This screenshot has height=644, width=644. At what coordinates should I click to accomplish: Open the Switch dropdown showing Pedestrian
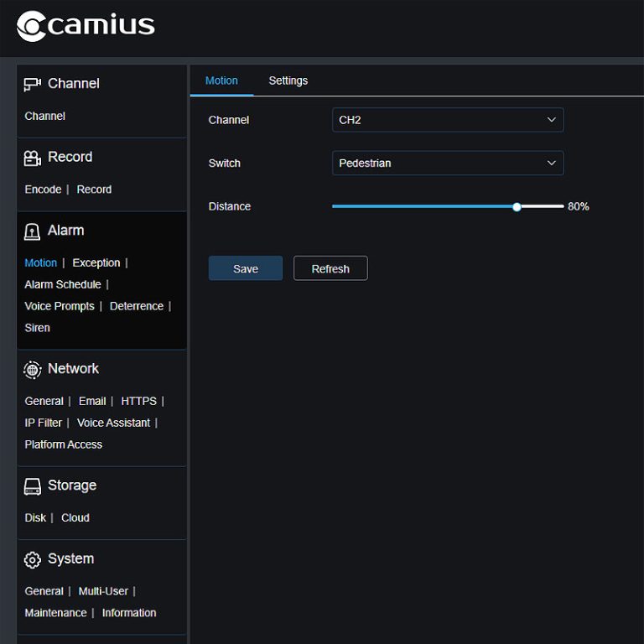448,163
